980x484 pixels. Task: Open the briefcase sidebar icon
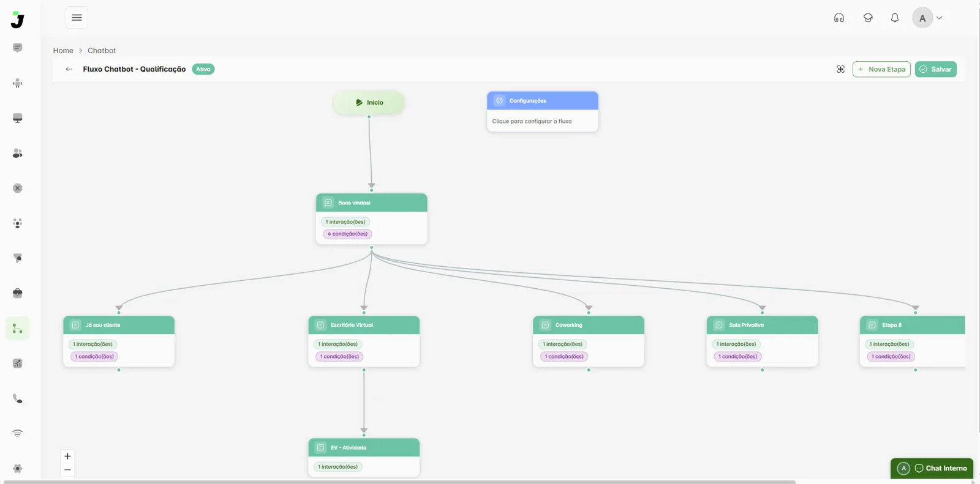point(18,293)
